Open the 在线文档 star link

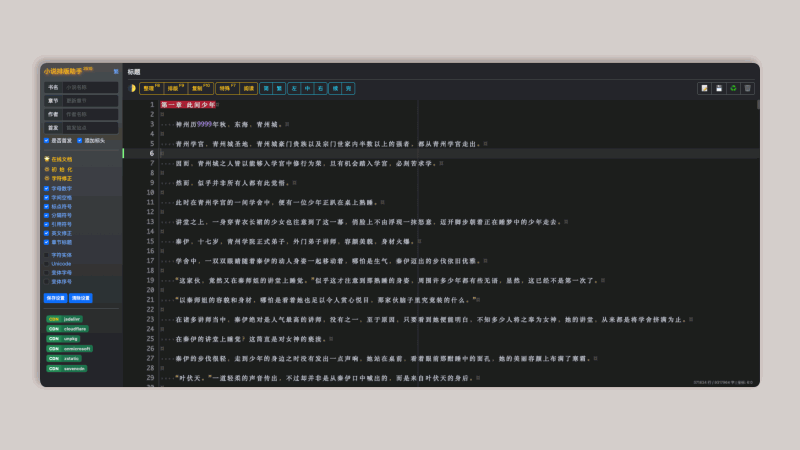point(58,159)
